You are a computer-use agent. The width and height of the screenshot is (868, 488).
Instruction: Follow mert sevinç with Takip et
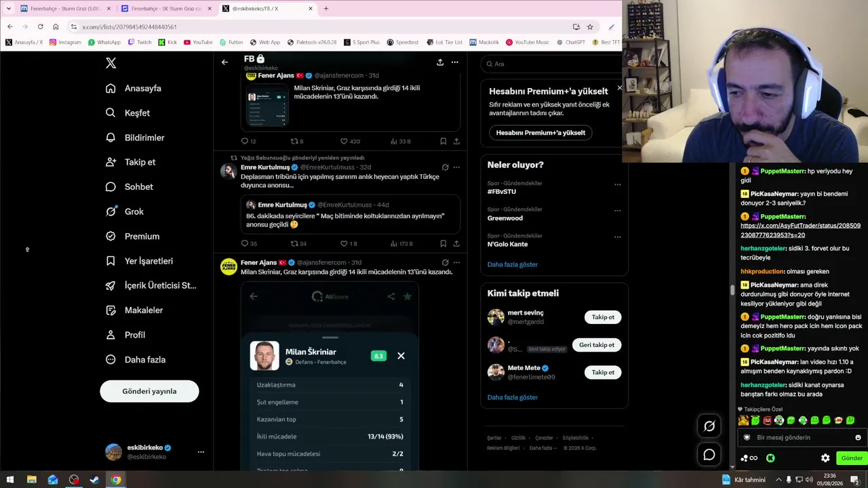click(x=603, y=317)
